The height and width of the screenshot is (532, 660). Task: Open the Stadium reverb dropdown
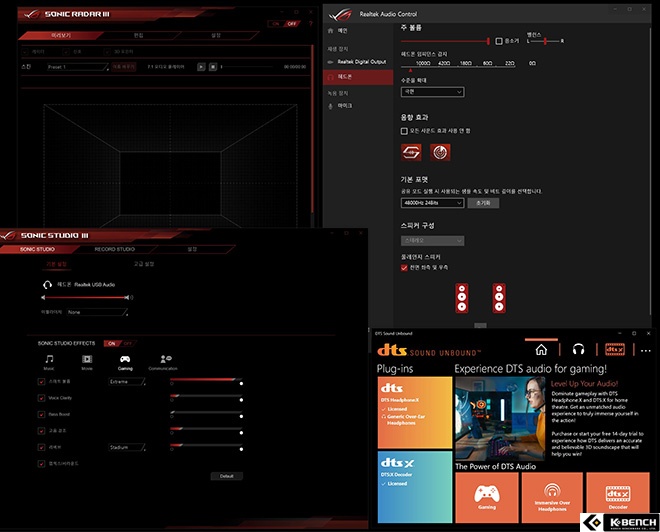pyautogui.click(x=127, y=447)
